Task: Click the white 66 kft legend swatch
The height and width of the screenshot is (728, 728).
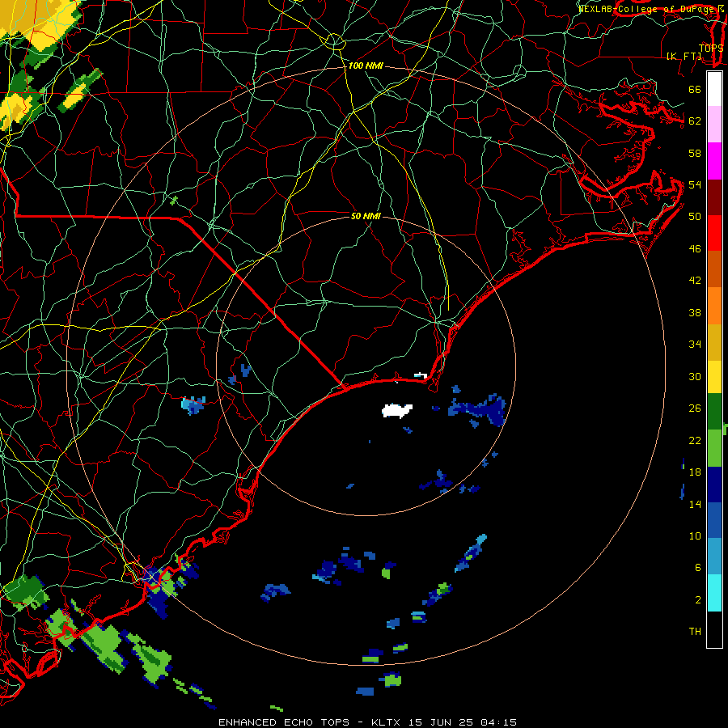Action: 714,89
